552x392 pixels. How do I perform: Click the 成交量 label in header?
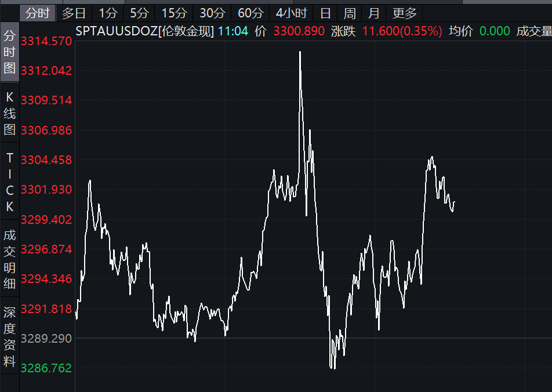[534, 31]
